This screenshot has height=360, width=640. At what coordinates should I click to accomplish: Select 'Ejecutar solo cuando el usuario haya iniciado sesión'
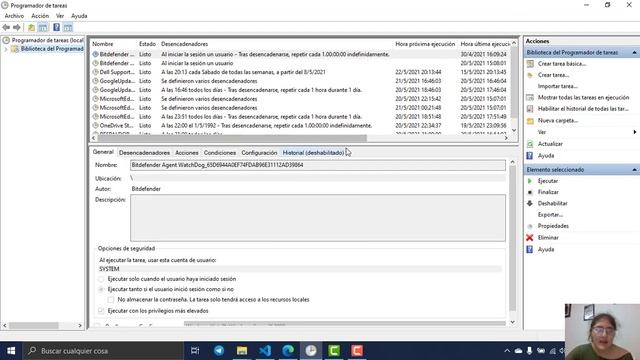pyautogui.click(x=101, y=279)
